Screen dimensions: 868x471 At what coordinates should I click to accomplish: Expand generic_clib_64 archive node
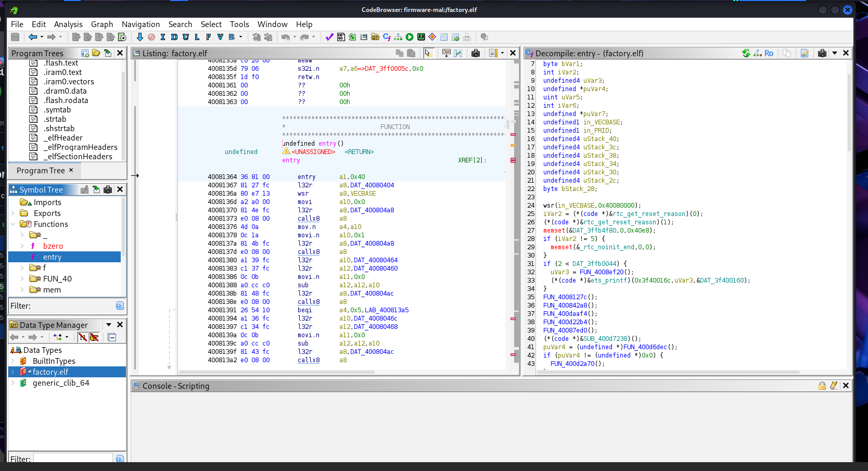(13, 383)
